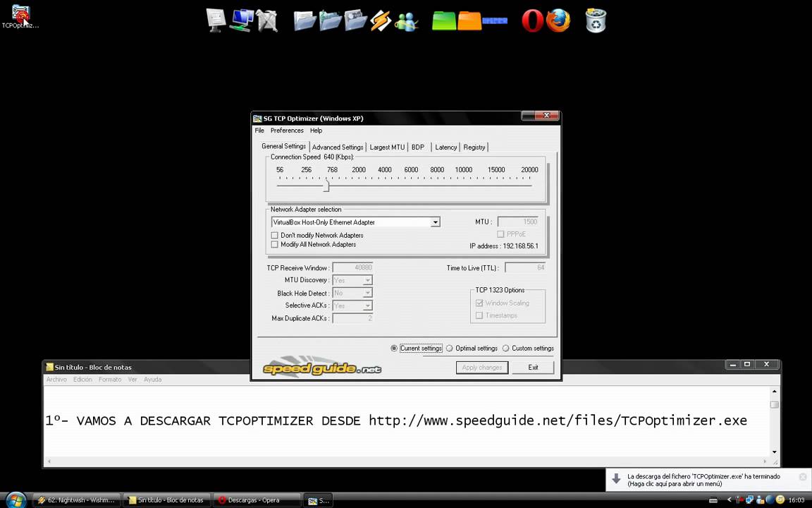This screenshot has height=508, width=812.
Task: Open the Selective ACKs dropdown
Action: (x=367, y=306)
